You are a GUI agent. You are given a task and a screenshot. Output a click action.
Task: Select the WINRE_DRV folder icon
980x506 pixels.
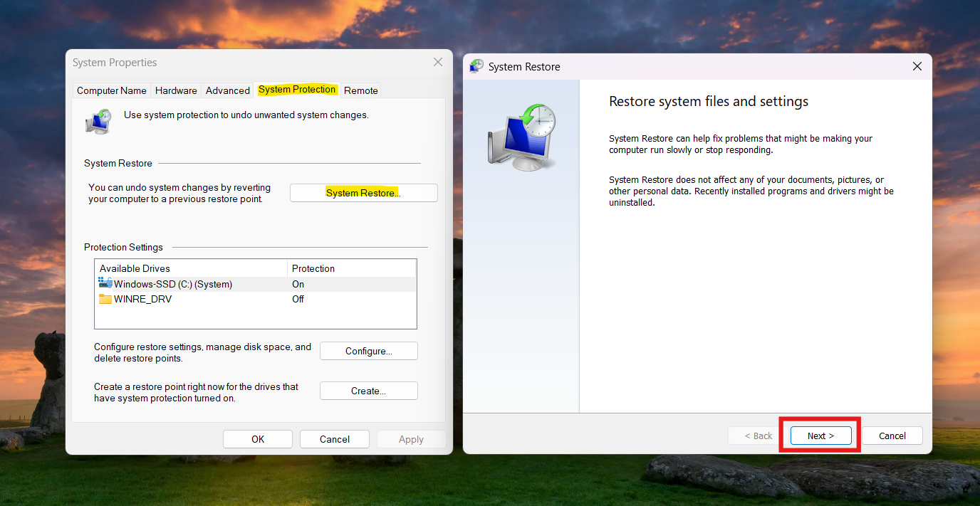(x=105, y=299)
